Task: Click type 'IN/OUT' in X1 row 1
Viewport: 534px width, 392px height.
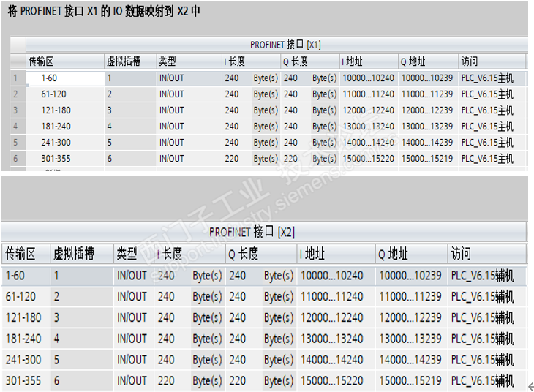Action: click(172, 78)
